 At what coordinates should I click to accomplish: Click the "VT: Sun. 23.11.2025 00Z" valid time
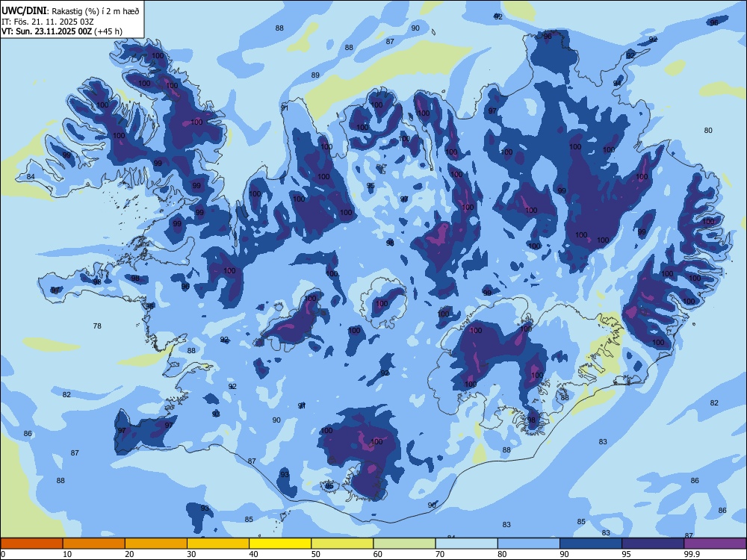(x=46, y=31)
